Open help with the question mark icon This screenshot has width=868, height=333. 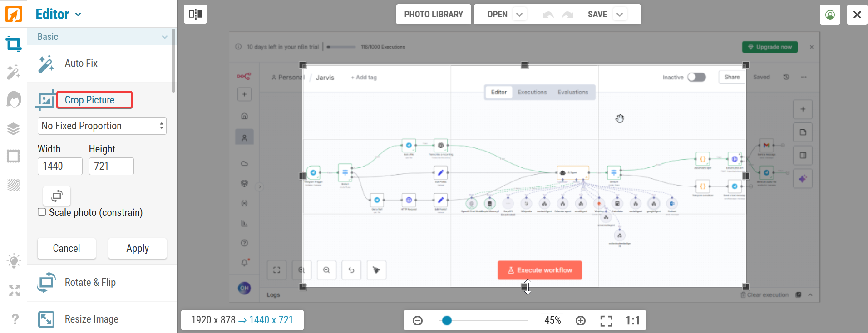tap(15, 319)
